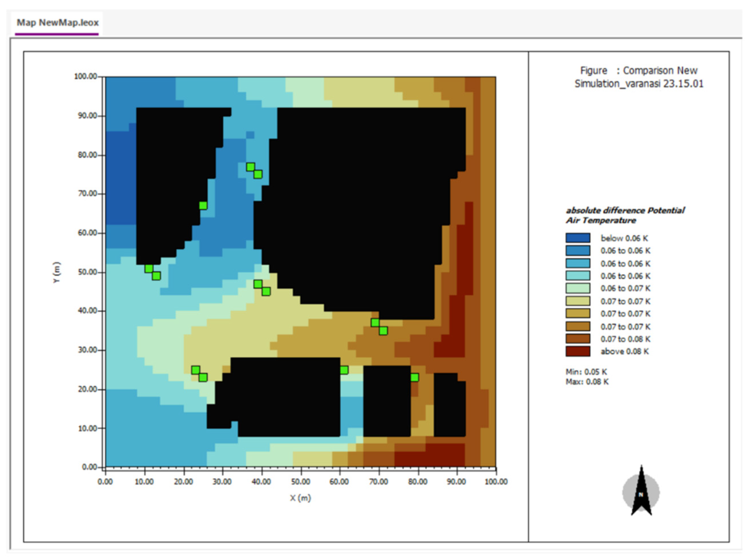
Task: Select the Map NewMap.leox tab
Action: pyautogui.click(x=58, y=23)
